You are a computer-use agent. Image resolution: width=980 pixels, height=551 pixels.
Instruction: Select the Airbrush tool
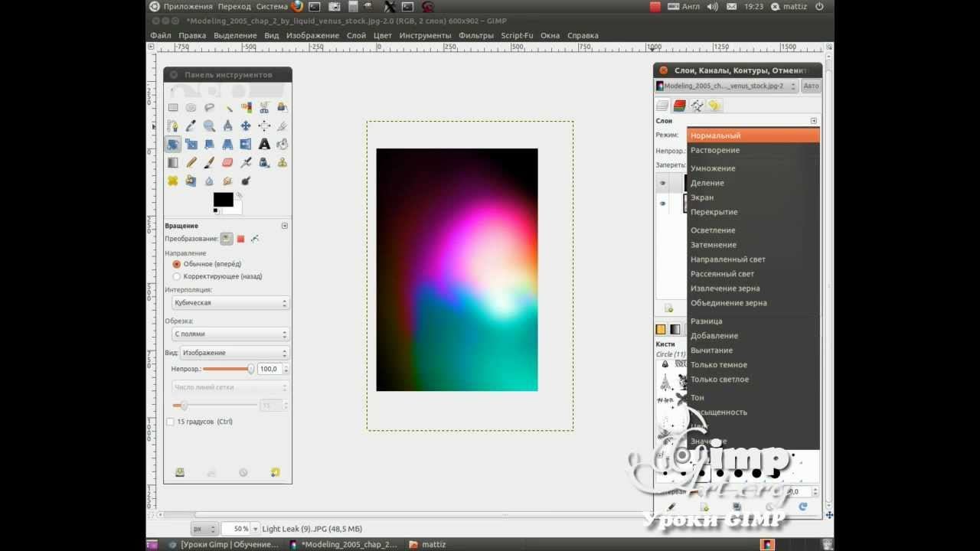[x=246, y=162]
